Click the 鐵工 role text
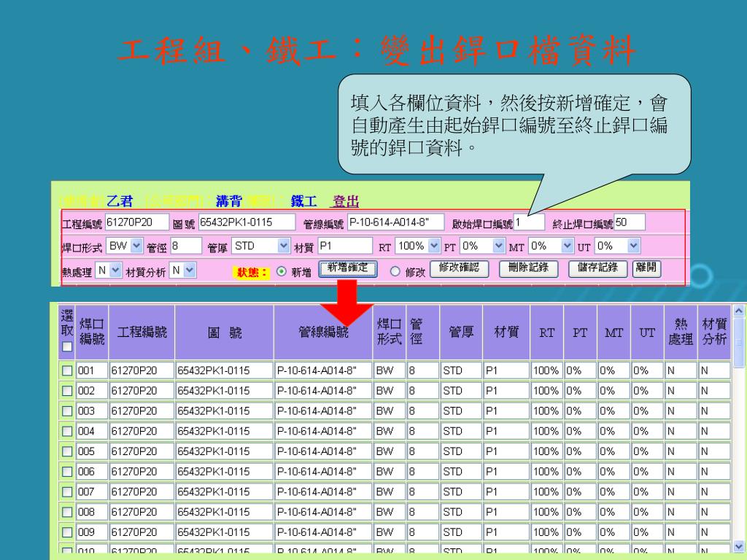This screenshot has height=560, width=747. (x=304, y=201)
